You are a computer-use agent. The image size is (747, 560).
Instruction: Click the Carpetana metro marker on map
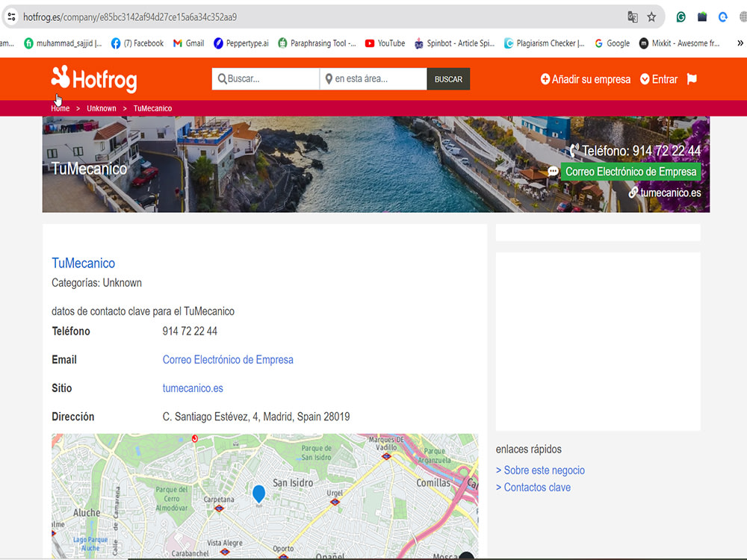(x=219, y=508)
